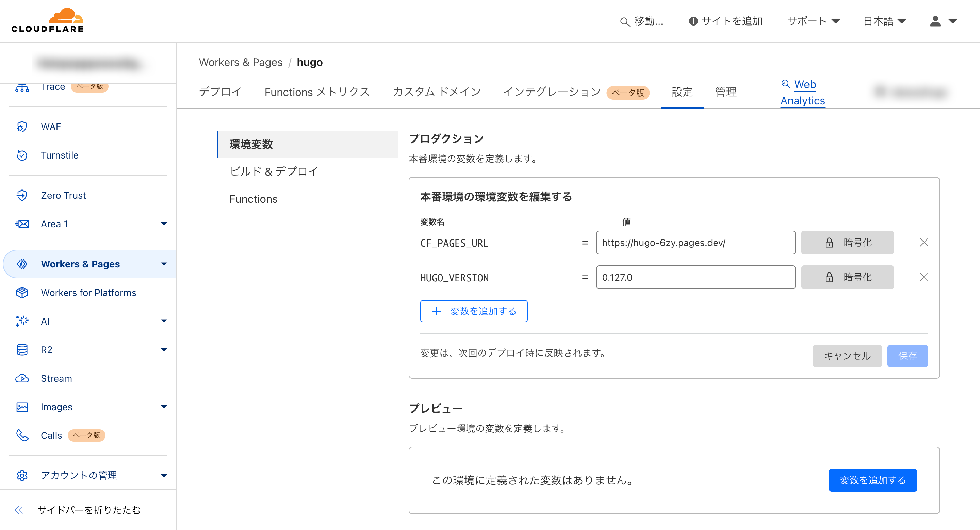Select the WAF shield icon
This screenshot has height=530, width=980.
[22, 127]
